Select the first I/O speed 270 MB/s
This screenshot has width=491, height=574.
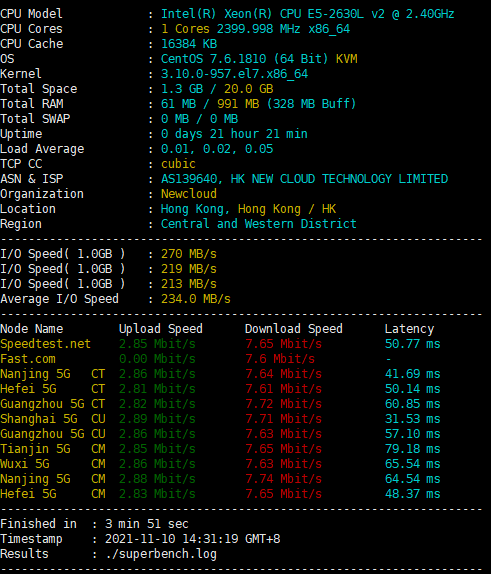coord(189,254)
